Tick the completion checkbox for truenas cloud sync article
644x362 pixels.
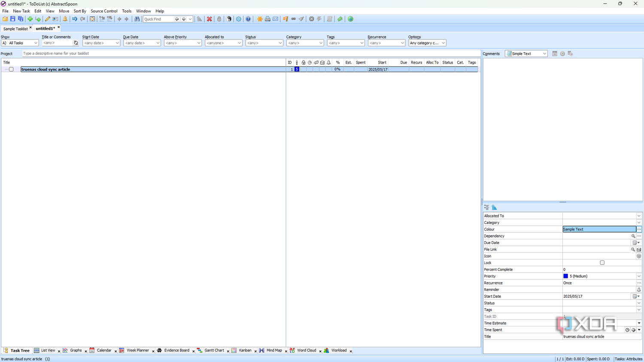[12, 69]
